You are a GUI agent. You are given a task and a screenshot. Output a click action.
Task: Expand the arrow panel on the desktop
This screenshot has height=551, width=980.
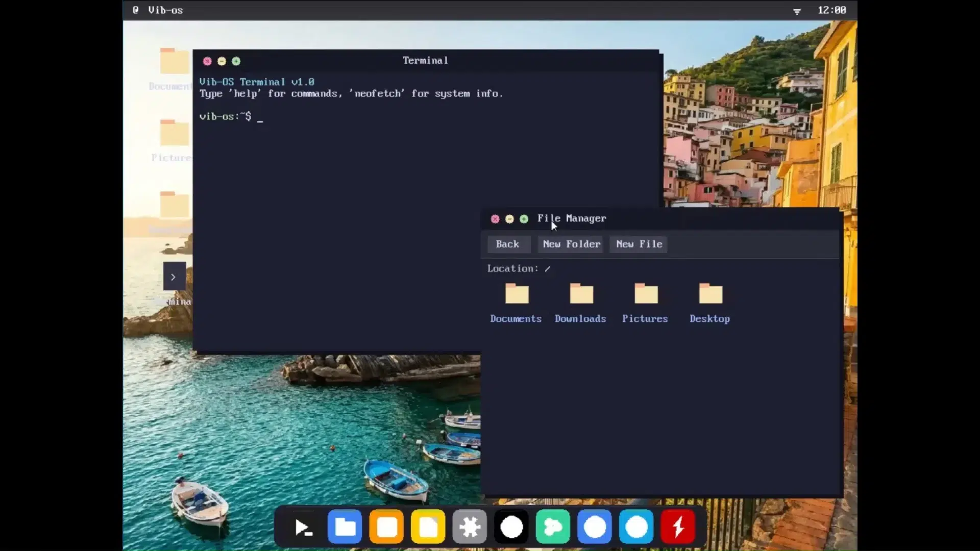point(174,276)
